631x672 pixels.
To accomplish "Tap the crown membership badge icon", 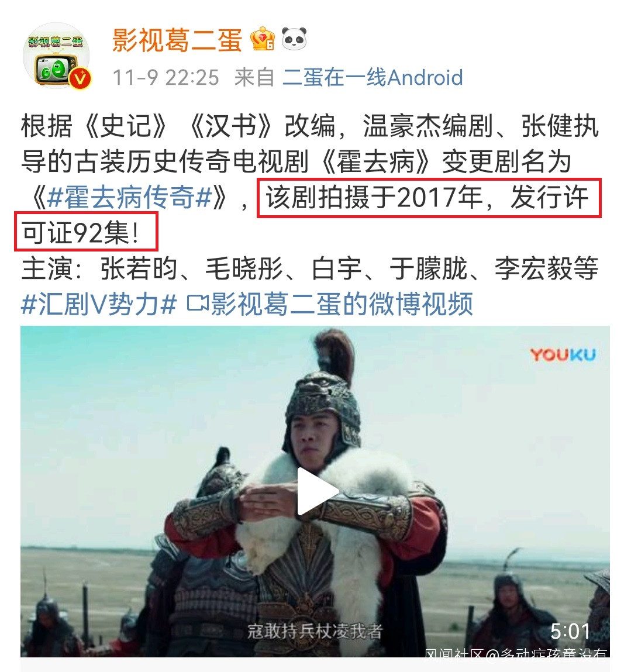I will coord(262,39).
